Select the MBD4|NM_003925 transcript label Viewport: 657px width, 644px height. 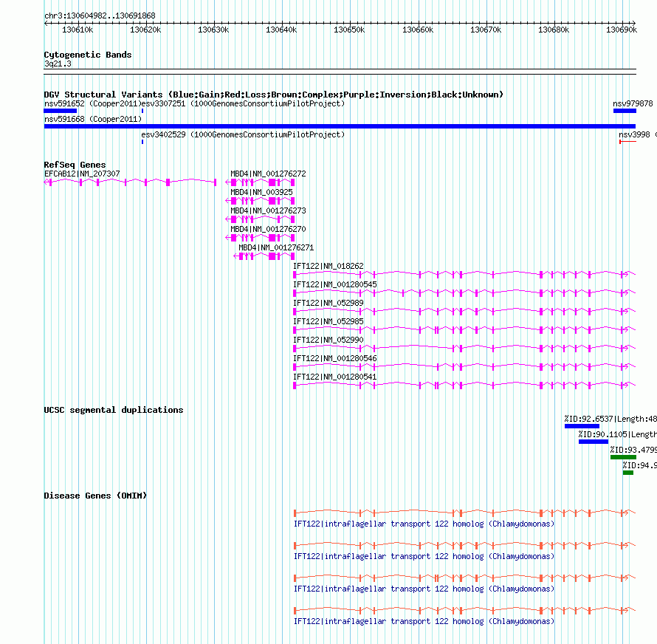coord(261,192)
